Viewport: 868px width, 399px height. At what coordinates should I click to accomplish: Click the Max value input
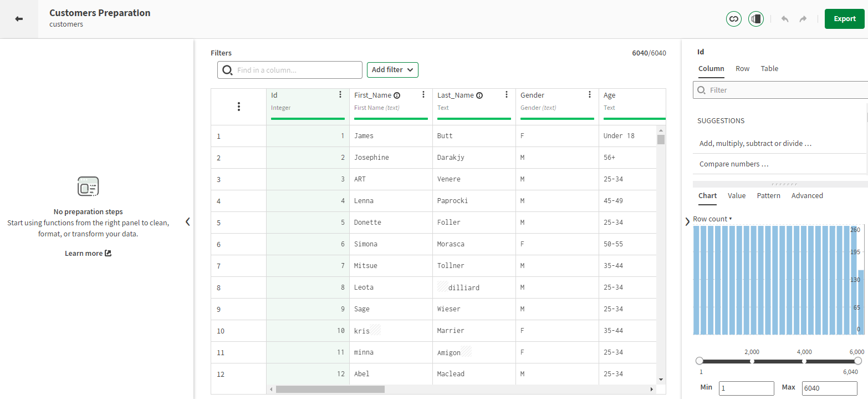point(830,388)
